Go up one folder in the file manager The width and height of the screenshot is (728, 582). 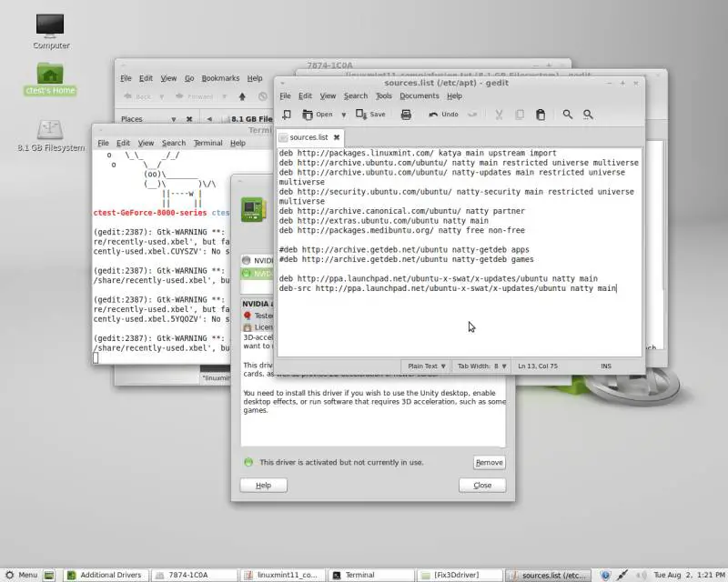(242, 96)
